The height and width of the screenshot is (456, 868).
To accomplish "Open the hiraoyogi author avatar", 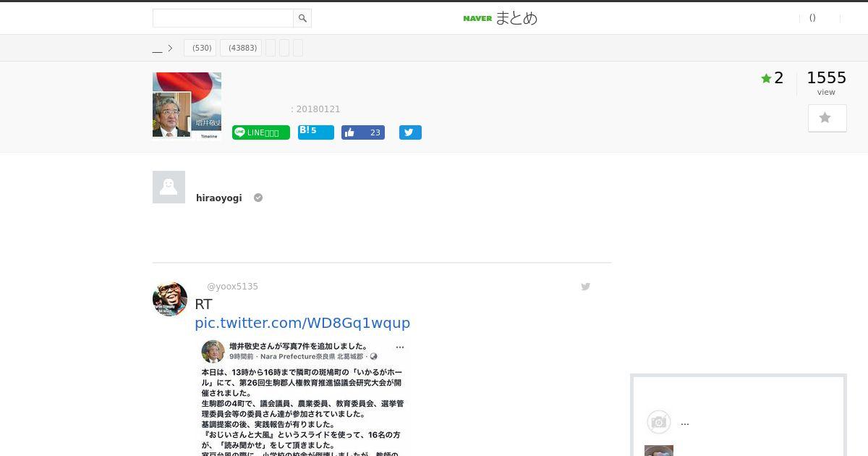I will [169, 187].
